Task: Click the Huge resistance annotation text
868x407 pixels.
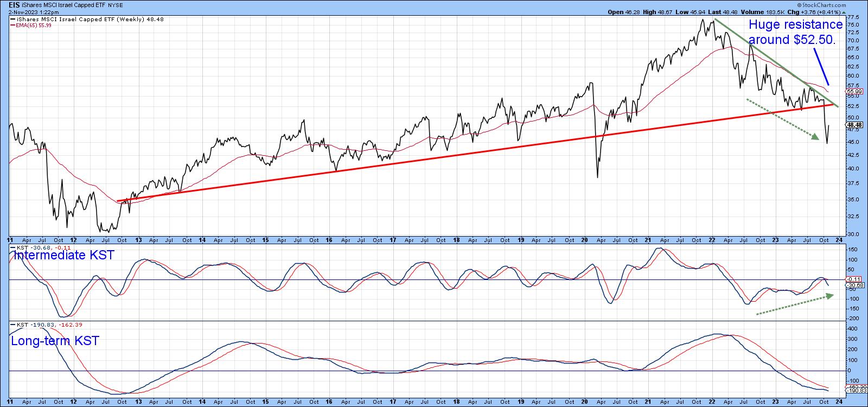Action: tap(795, 32)
